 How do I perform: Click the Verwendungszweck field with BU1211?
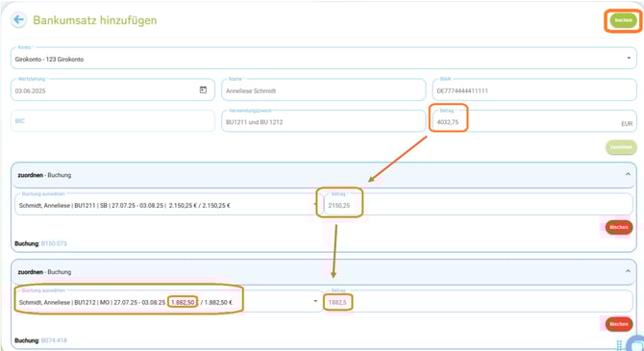point(324,121)
